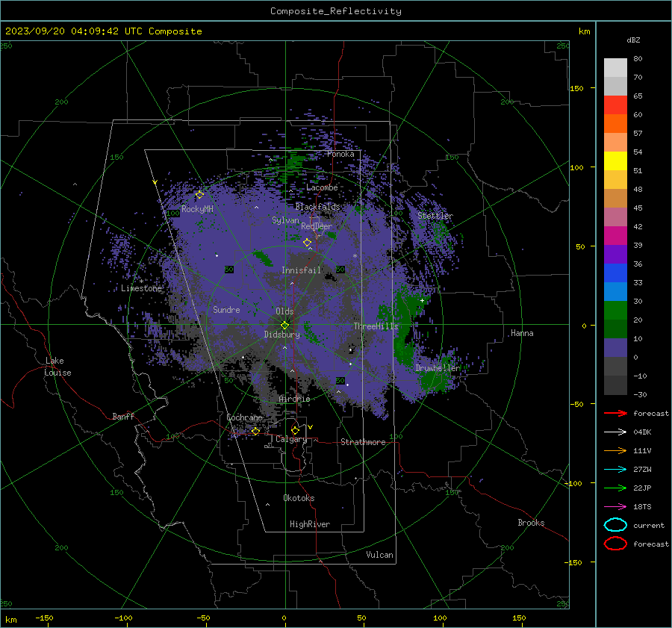Viewport: 672px width, 628px height.
Task: Click the Brooks label
Action: 531,523
